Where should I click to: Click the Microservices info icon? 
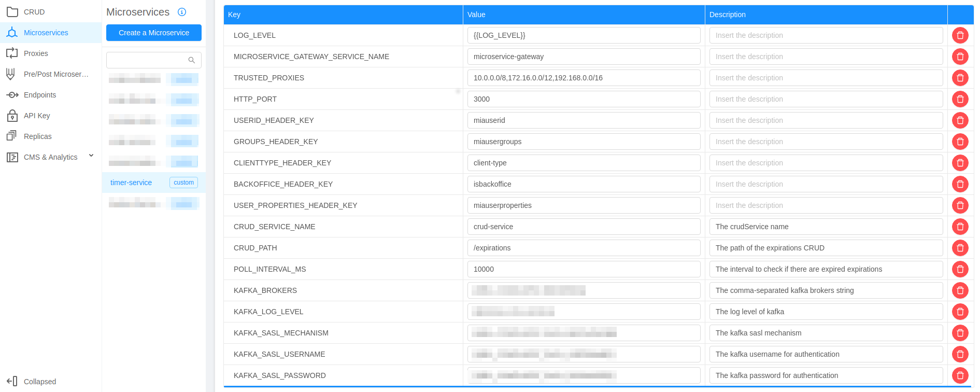click(x=182, y=12)
